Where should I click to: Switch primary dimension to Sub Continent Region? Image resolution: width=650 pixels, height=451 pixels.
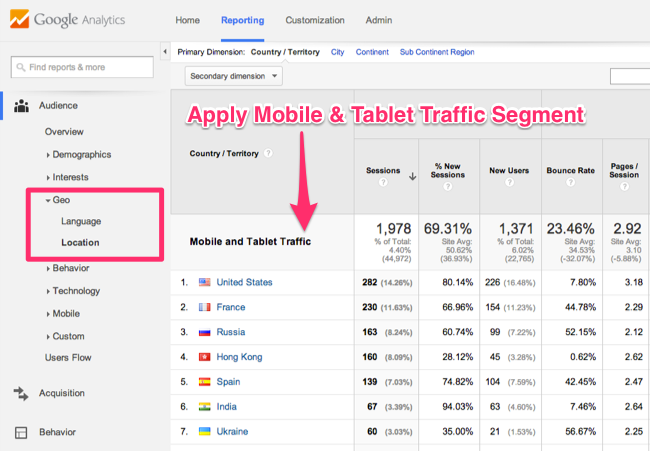click(x=437, y=52)
